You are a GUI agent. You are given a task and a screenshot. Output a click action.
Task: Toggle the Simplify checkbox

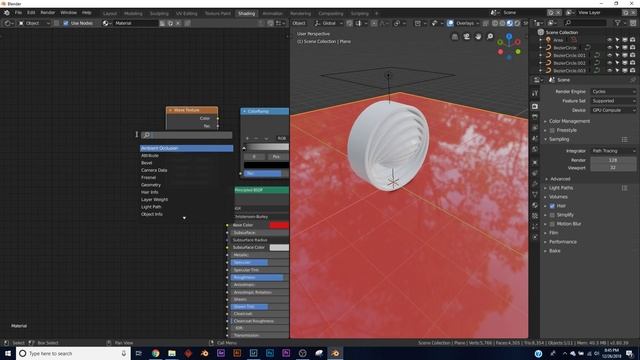[552, 215]
